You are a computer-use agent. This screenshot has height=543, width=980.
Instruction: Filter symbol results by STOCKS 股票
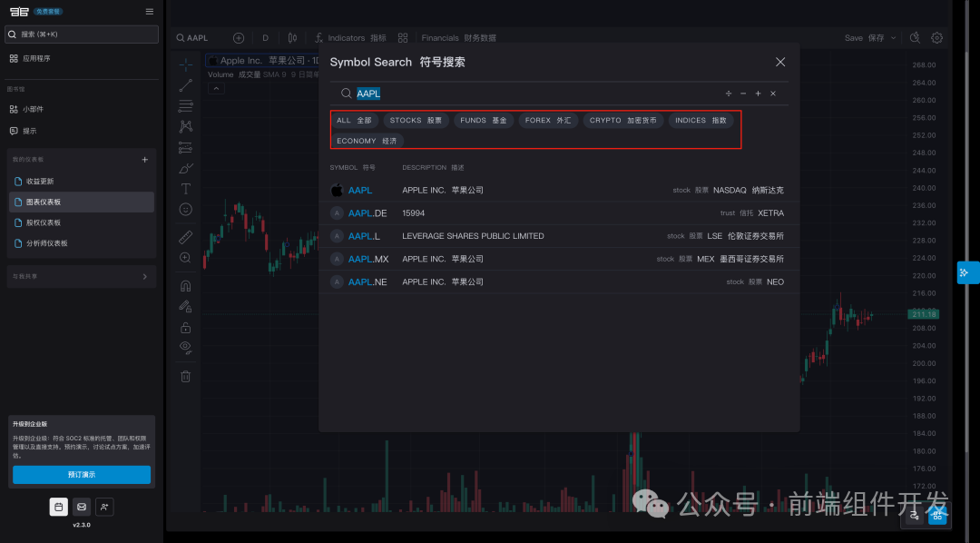416,120
